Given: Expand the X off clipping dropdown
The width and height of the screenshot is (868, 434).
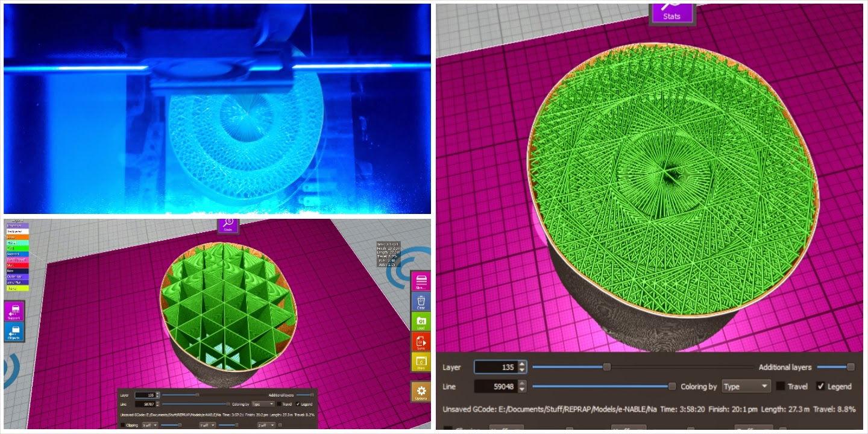Looking at the screenshot, I should pyautogui.click(x=150, y=425).
